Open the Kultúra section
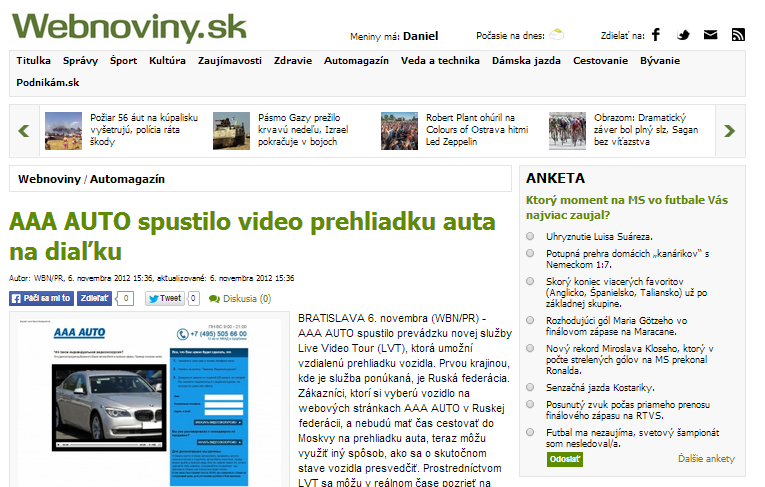The width and height of the screenshot is (765, 487). tap(167, 61)
